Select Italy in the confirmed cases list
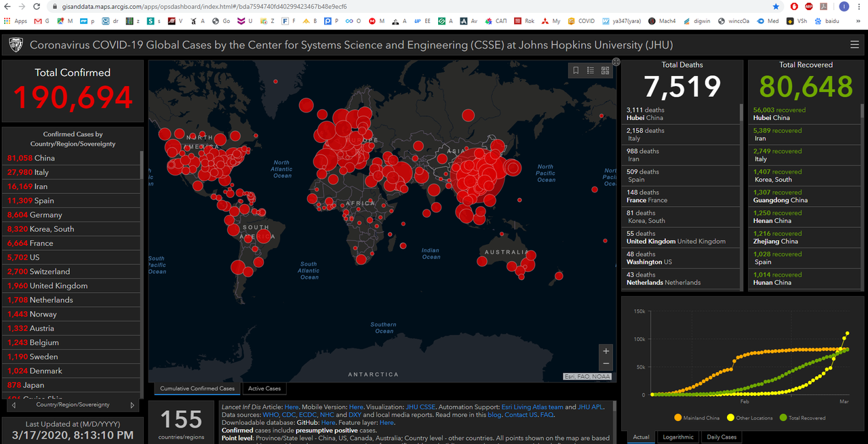 pos(71,172)
